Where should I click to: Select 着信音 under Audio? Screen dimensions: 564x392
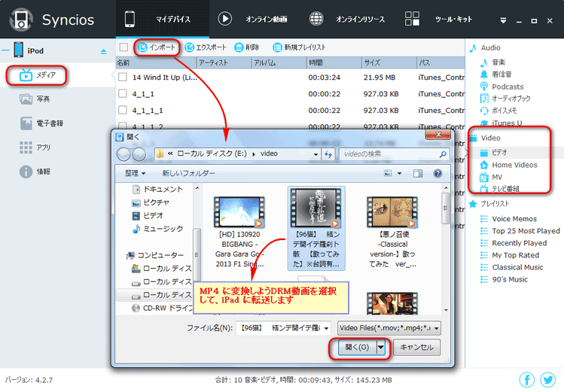click(x=495, y=74)
